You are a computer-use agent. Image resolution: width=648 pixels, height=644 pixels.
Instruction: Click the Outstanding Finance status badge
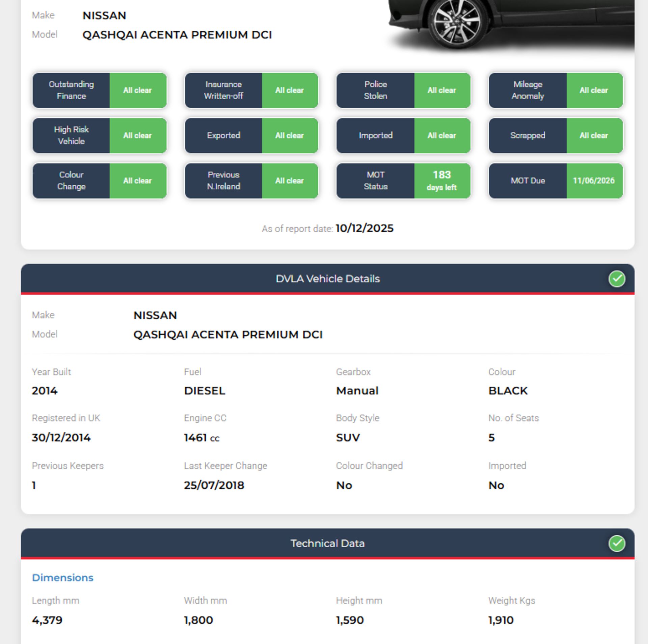pos(99,90)
